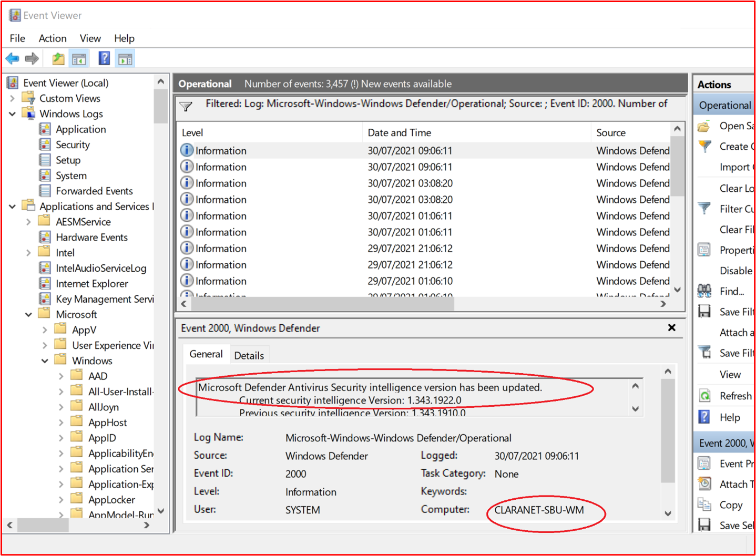Click the Security log icon in the tree

pos(45,145)
